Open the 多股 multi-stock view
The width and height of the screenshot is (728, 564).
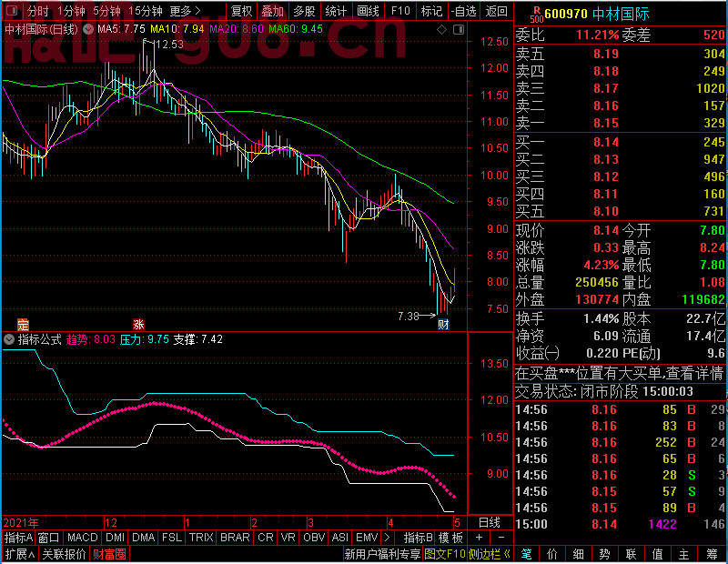(304, 11)
